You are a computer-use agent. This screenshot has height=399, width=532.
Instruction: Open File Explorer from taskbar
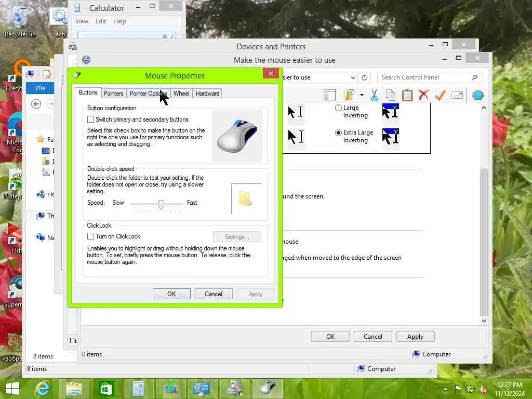tap(74, 389)
